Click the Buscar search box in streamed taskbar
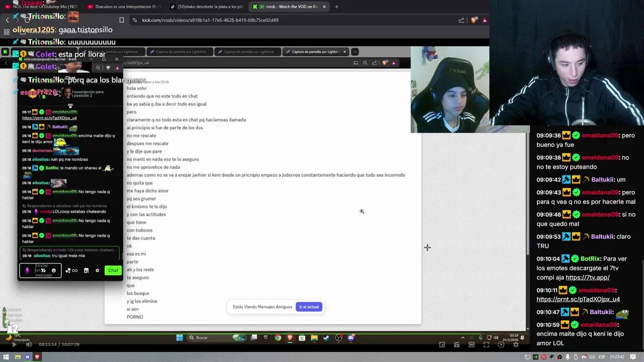Image resolution: width=644 pixels, height=362 pixels. click(216, 337)
